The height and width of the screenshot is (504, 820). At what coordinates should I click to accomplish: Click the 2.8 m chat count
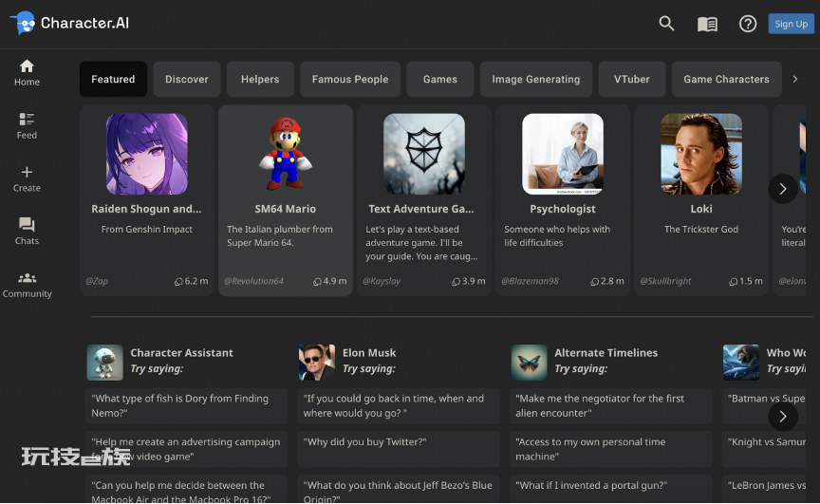[x=607, y=281]
